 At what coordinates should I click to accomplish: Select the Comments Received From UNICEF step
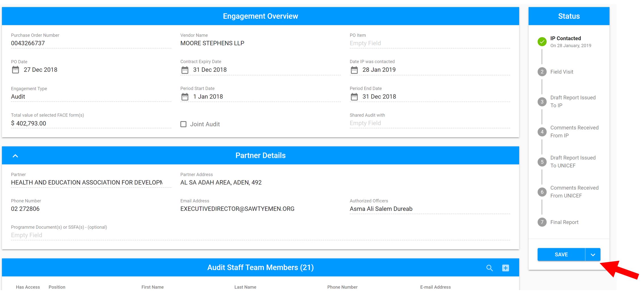[542, 192]
